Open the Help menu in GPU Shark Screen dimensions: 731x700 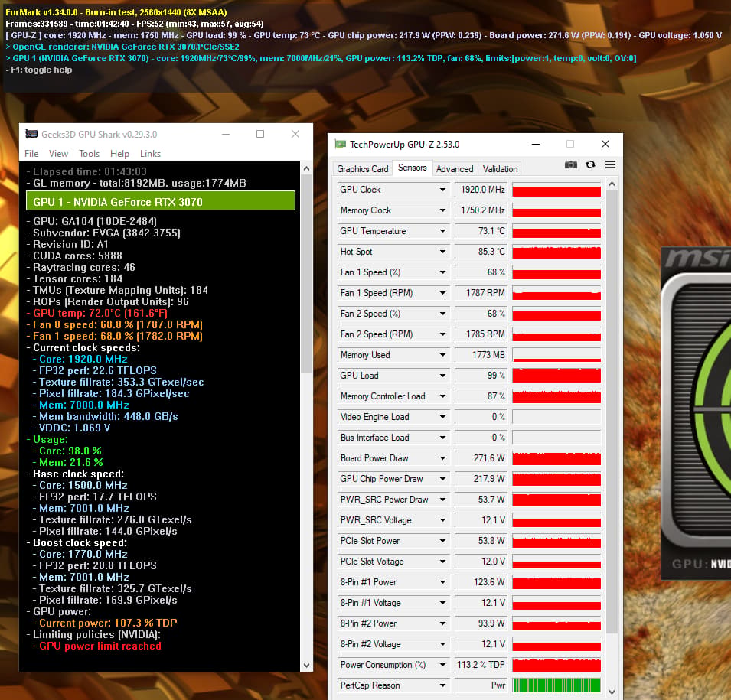pos(119,154)
